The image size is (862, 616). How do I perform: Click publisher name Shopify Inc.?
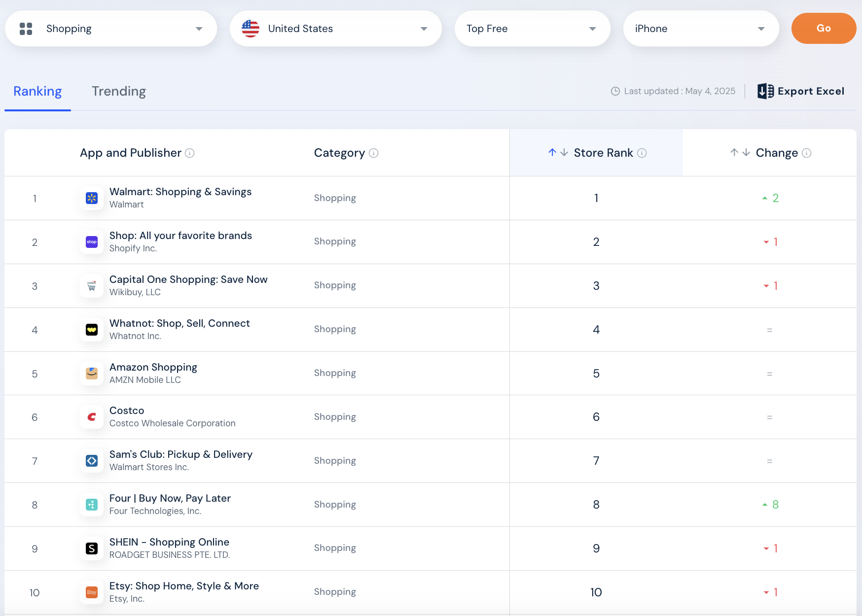133,248
